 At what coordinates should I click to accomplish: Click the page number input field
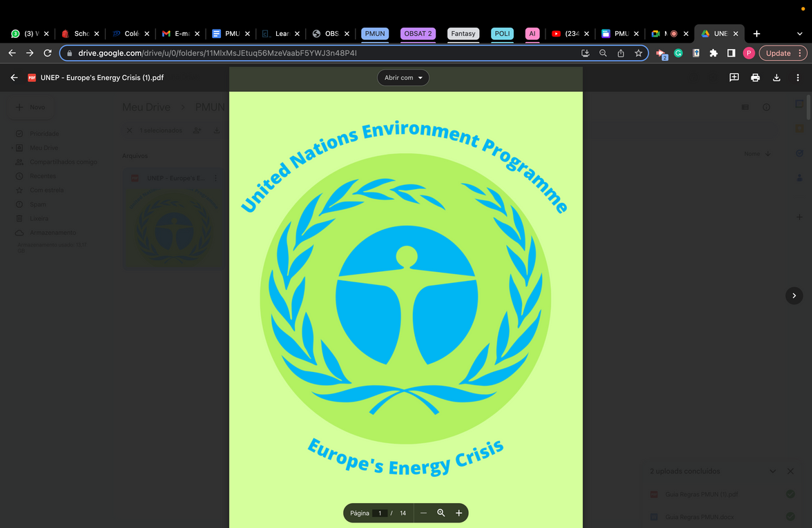tap(380, 513)
